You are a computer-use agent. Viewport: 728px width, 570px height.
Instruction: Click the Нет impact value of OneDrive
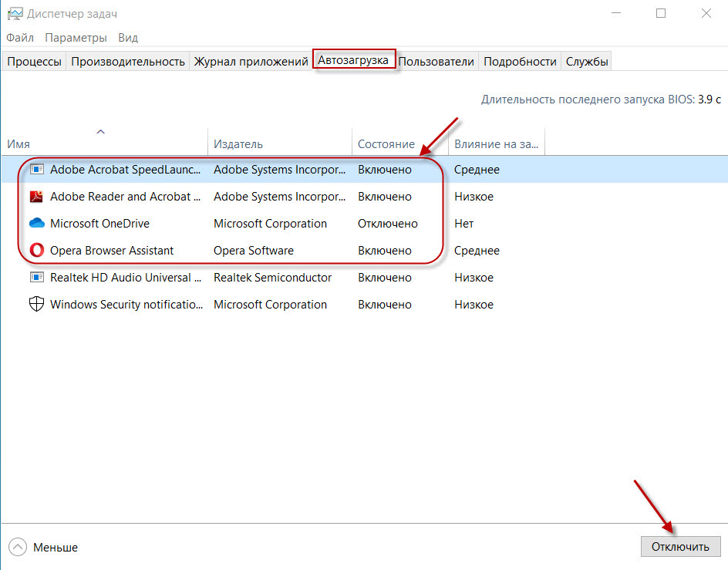pos(463,224)
